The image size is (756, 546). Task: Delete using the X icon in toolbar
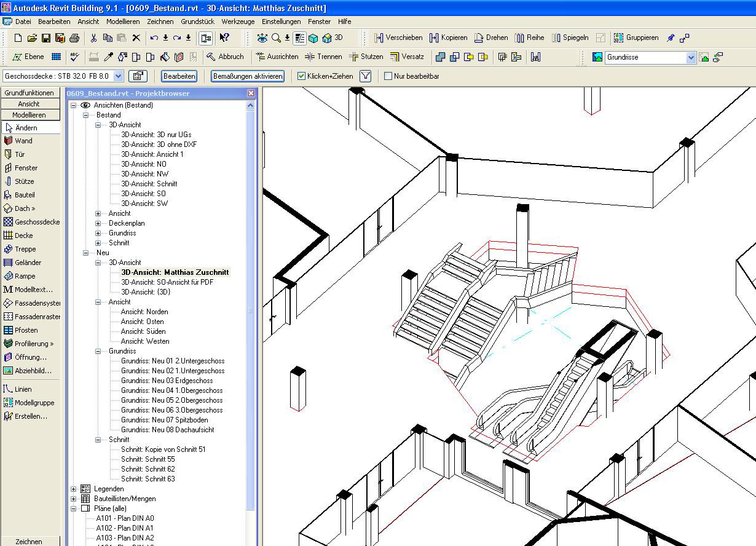click(x=136, y=38)
